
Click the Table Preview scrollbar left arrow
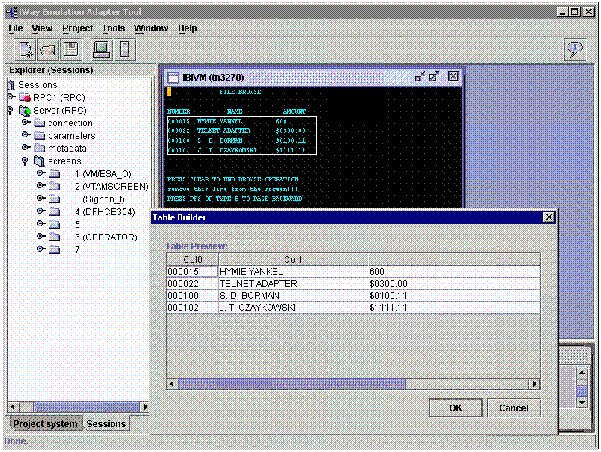[x=172, y=384]
